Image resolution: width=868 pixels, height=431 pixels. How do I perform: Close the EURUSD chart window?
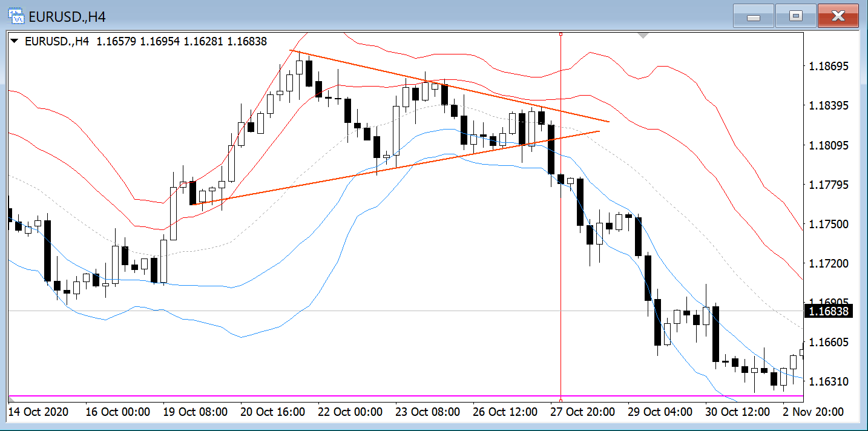pyautogui.click(x=838, y=16)
